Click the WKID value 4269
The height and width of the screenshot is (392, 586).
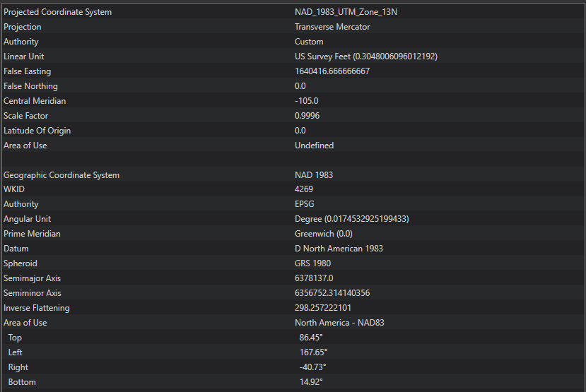click(x=304, y=189)
